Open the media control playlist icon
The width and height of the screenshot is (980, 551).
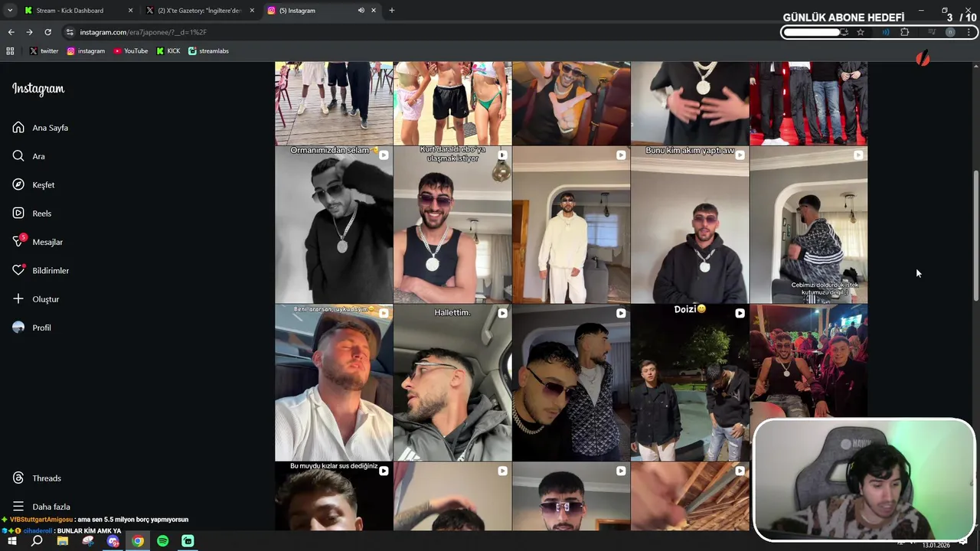point(932,32)
